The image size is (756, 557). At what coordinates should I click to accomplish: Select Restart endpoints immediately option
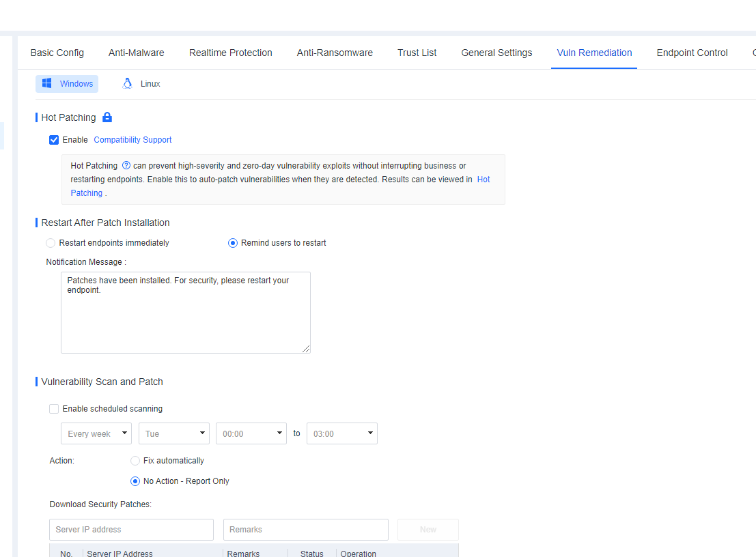click(x=51, y=243)
